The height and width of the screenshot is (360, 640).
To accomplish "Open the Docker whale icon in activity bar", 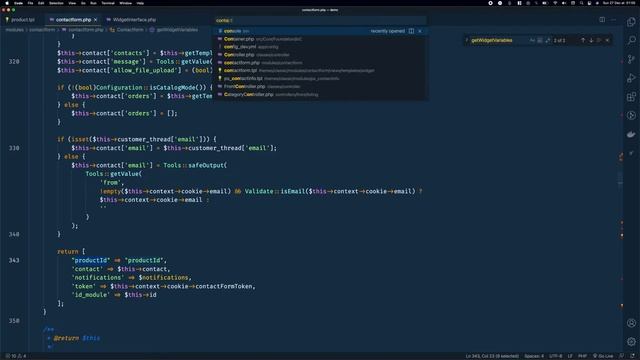I will pos(631,134).
